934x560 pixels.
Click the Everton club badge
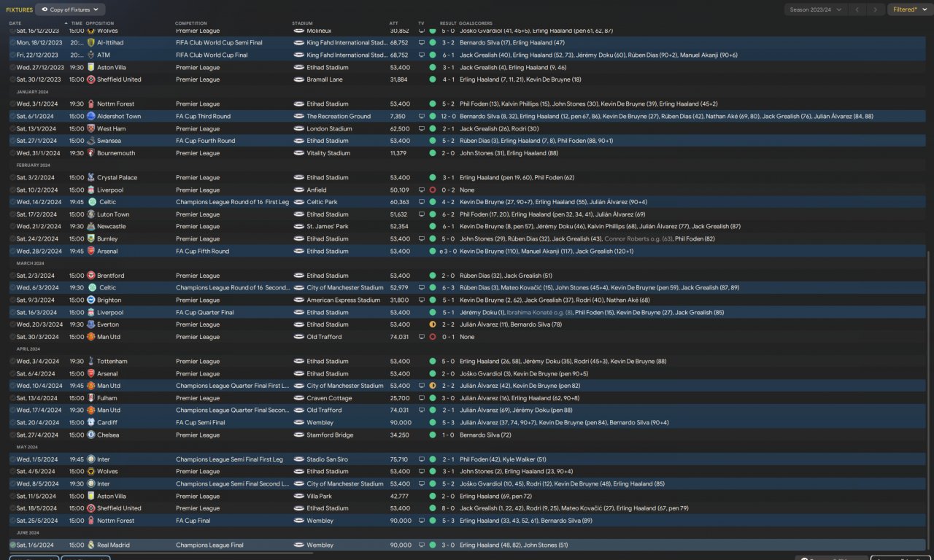(x=91, y=324)
